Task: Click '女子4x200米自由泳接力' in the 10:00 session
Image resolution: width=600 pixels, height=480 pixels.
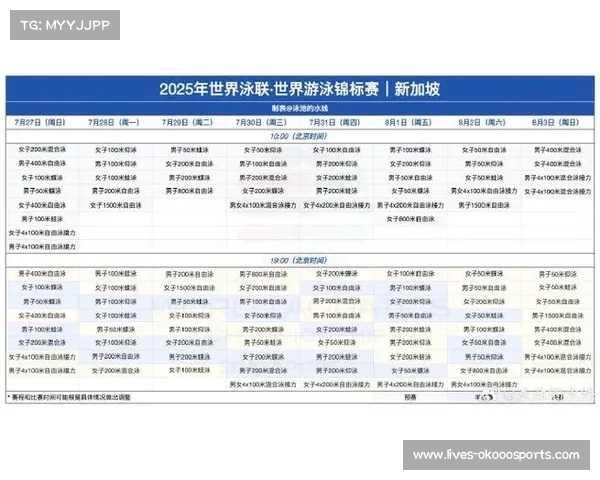Action: pyautogui.click(x=337, y=205)
